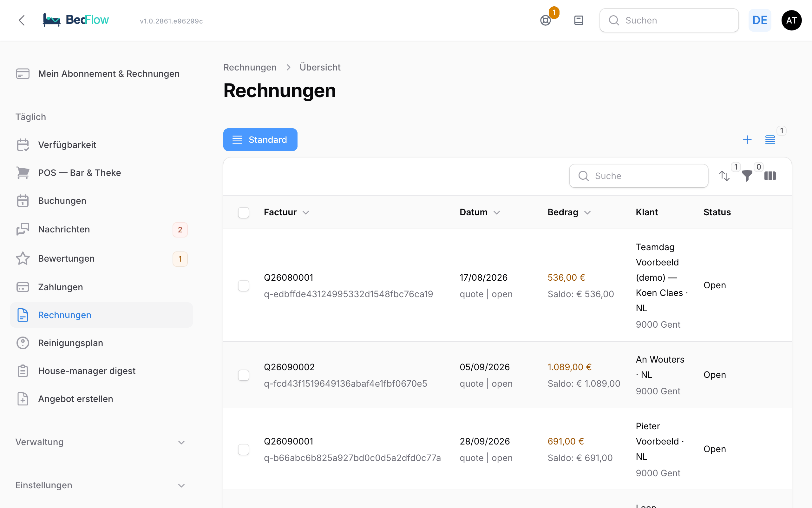Click the BedFlow logo

(x=76, y=20)
